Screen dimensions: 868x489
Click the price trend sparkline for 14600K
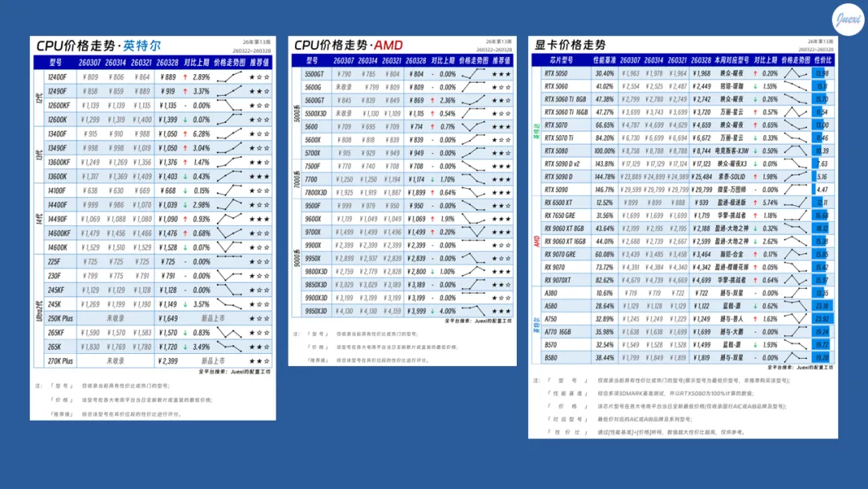[x=229, y=246]
